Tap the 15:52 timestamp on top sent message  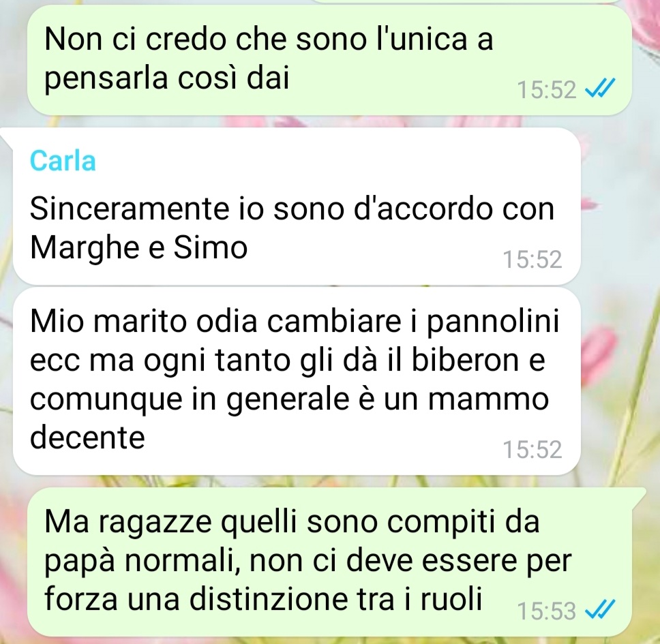click(546, 89)
